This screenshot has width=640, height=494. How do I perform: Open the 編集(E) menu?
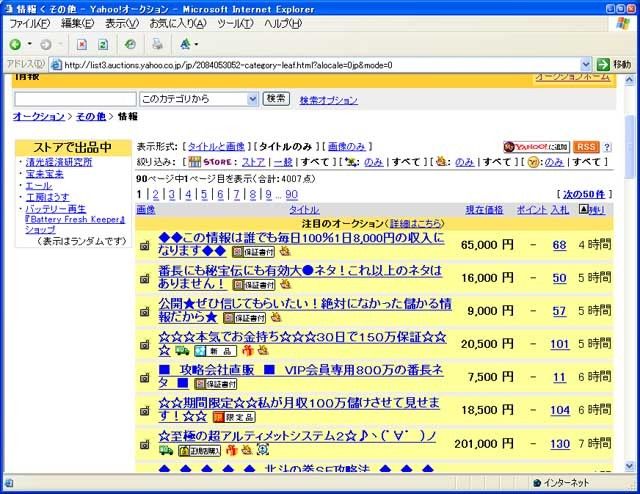77,24
